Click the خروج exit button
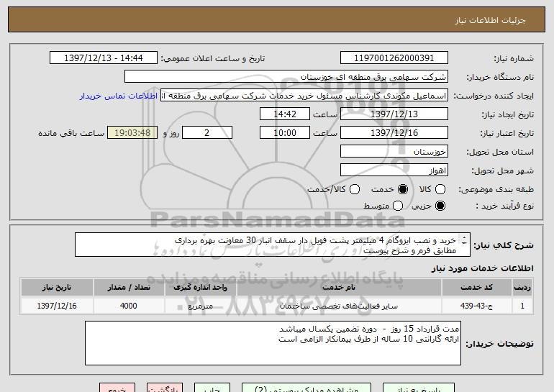Image resolution: width=554 pixels, height=392 pixels. (117, 388)
